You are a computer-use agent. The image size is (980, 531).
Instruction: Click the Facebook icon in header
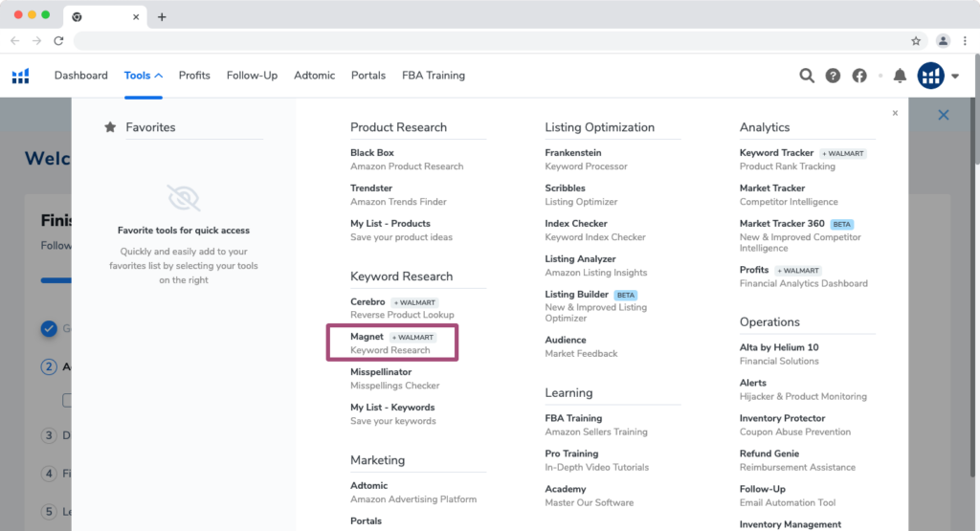coord(859,76)
